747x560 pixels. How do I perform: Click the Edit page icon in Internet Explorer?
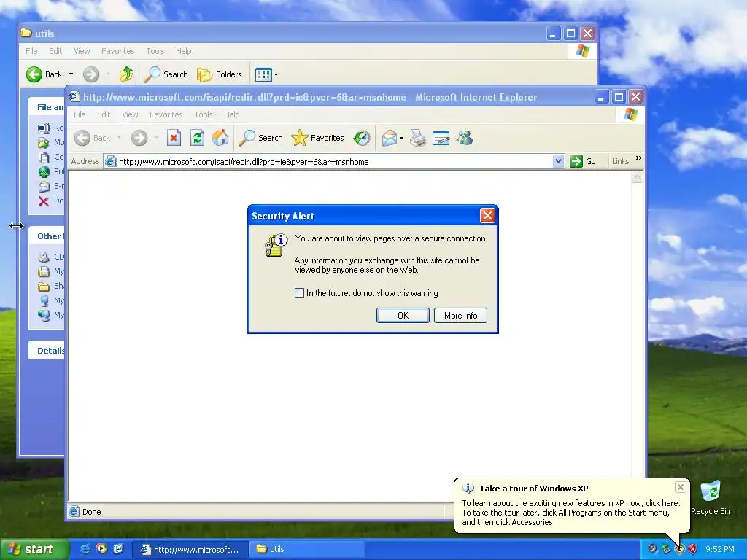click(441, 138)
